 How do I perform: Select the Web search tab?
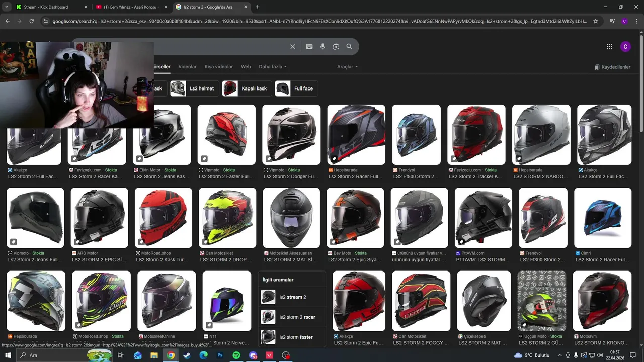[x=246, y=67]
